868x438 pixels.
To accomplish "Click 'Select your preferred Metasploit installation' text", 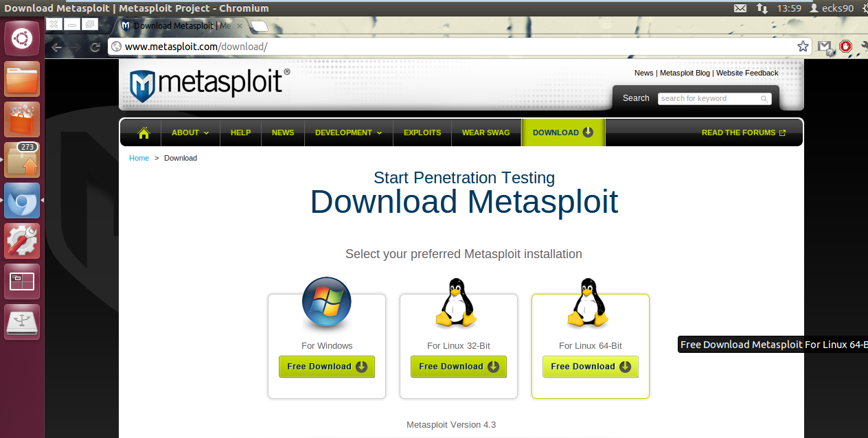I will 464,254.
